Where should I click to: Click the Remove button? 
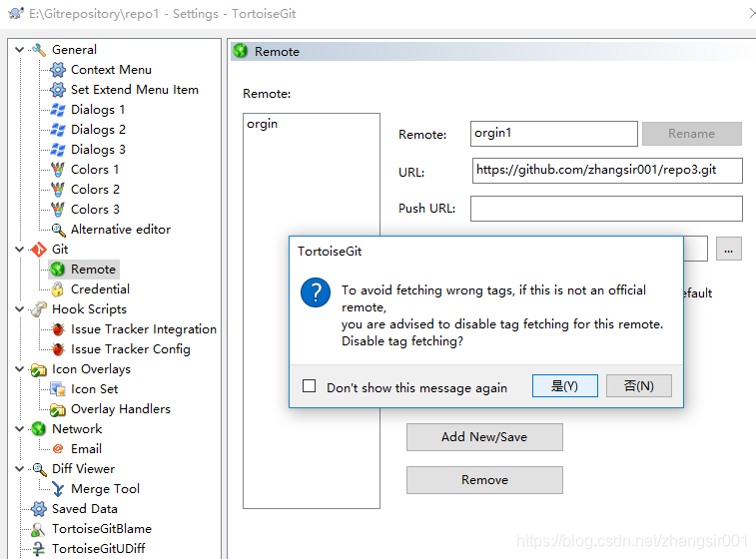484,480
